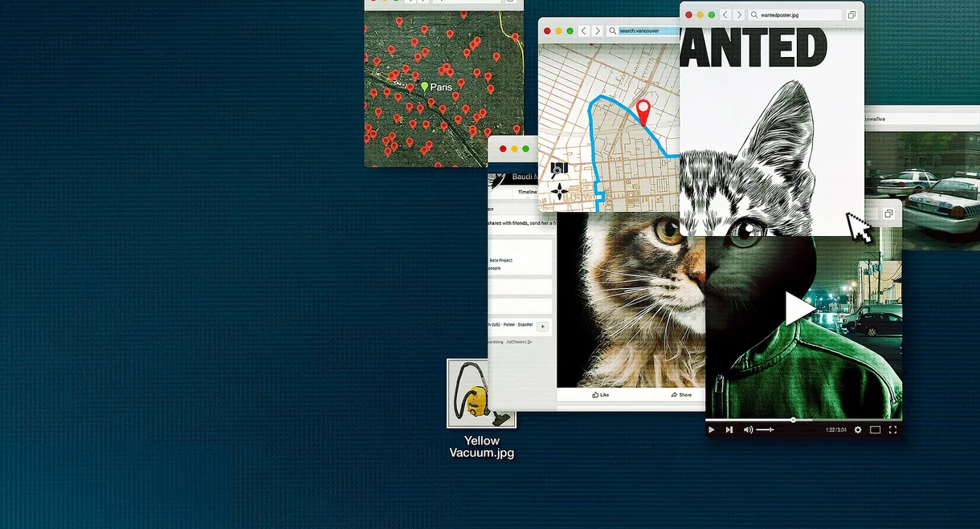The height and width of the screenshot is (529, 980).
Task: Click the search:vancouver search field
Action: pyautogui.click(x=643, y=31)
